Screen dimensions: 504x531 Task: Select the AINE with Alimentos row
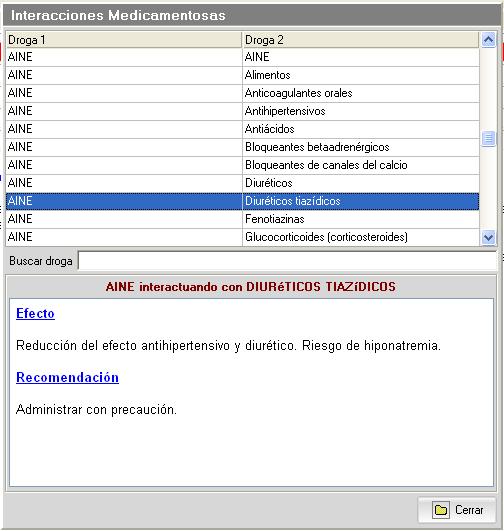tap(243, 75)
